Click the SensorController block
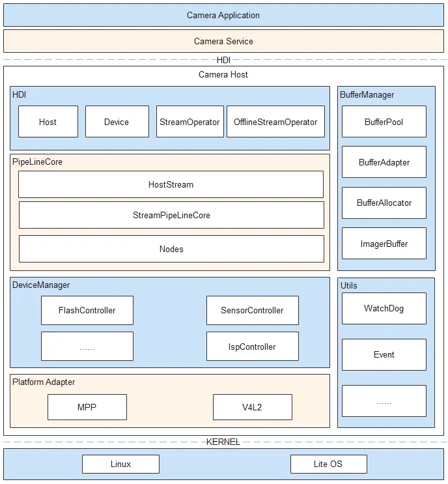448x484 pixels. (253, 310)
